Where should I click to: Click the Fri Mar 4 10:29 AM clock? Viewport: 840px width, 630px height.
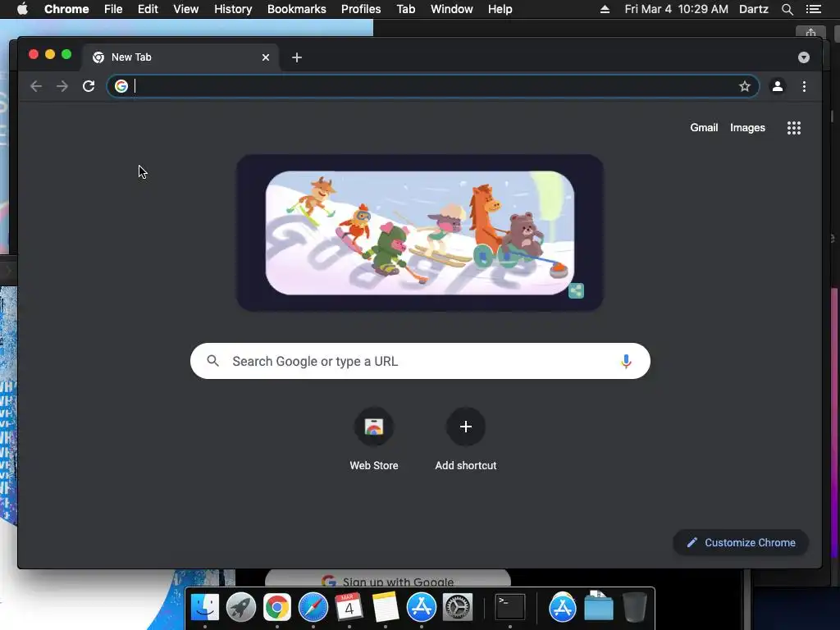click(677, 9)
